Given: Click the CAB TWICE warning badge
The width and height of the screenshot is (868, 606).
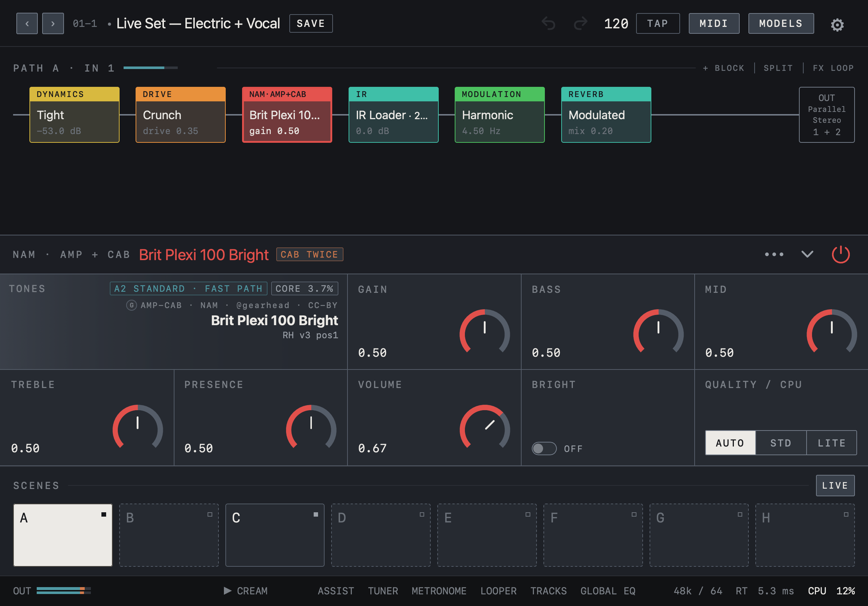Looking at the screenshot, I should [310, 254].
